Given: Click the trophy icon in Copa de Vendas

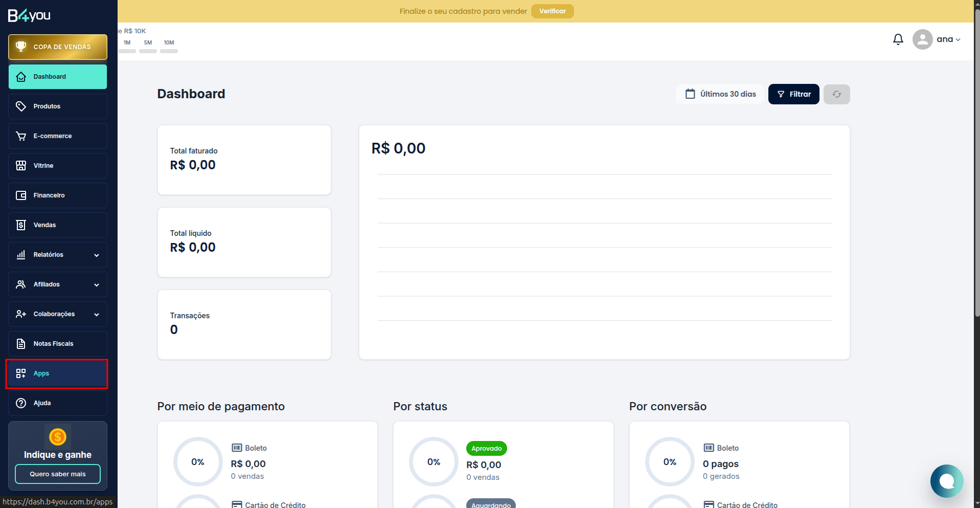Looking at the screenshot, I should click(21, 47).
